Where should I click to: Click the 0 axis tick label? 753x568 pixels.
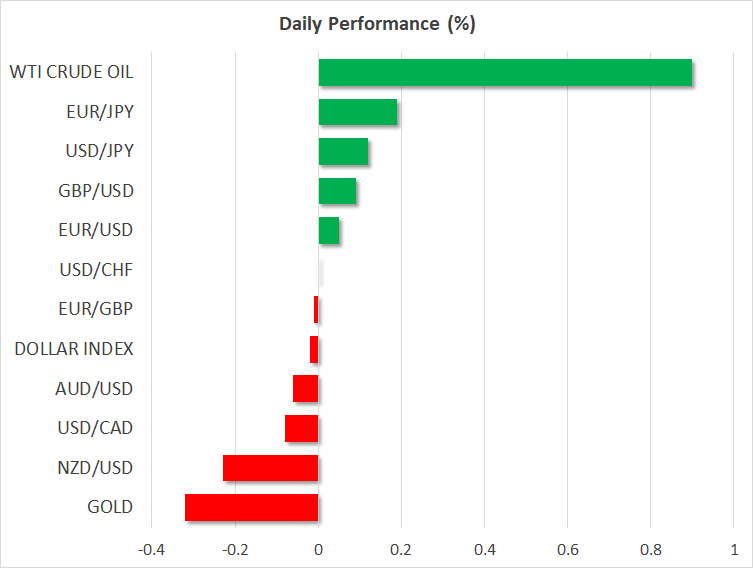[318, 549]
